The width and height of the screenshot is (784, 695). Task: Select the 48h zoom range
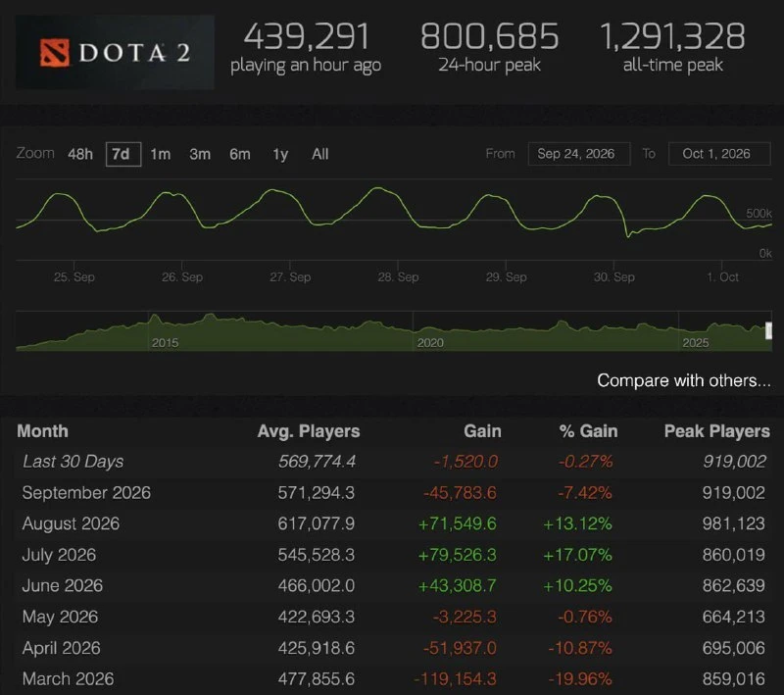coord(80,154)
